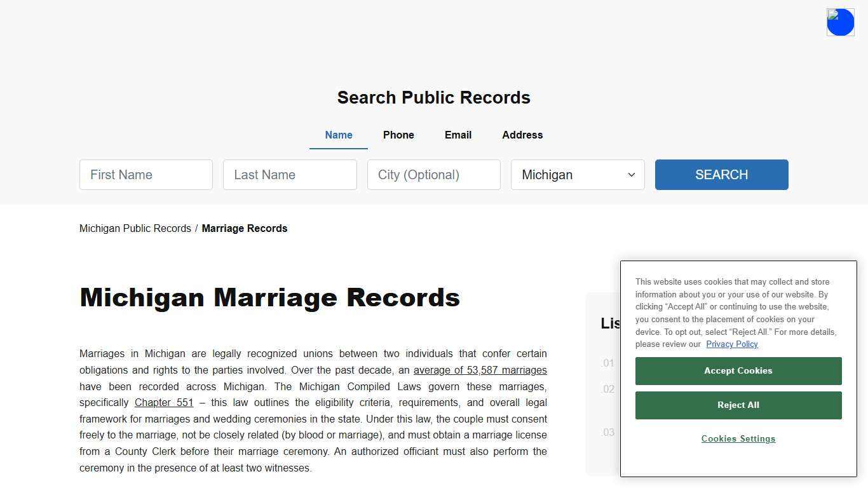The width and height of the screenshot is (868, 488).
Task: Open Cookies Settings
Action: pyautogui.click(x=738, y=438)
